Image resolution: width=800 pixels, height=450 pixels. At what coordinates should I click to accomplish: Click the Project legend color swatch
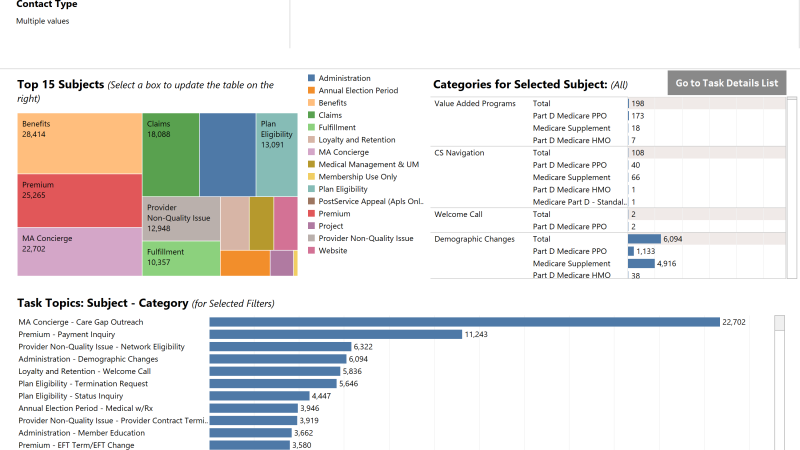[x=311, y=226]
